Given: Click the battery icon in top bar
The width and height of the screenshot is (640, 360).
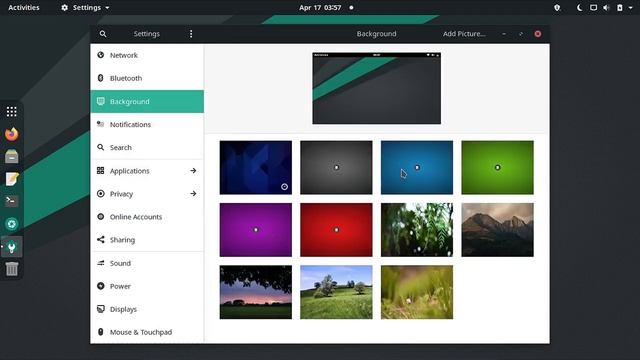Looking at the screenshot, I should (x=620, y=7).
